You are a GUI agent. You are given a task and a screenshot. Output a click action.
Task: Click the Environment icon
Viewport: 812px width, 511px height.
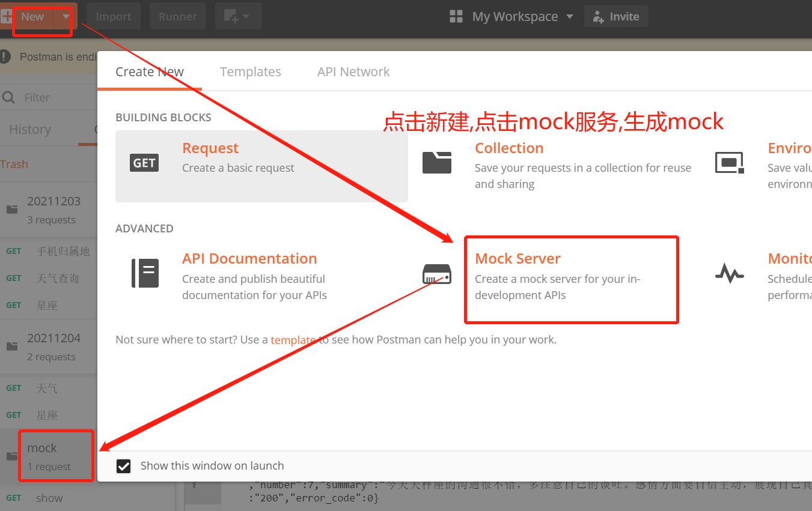click(x=729, y=162)
